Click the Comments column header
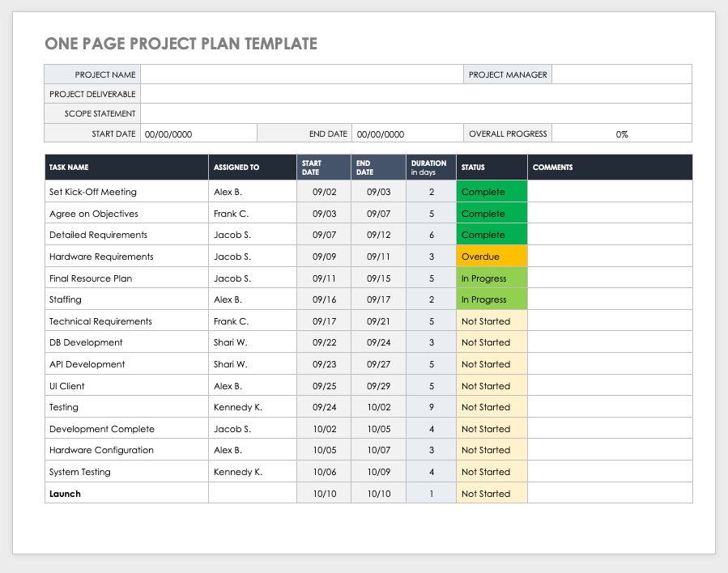 [610, 168]
